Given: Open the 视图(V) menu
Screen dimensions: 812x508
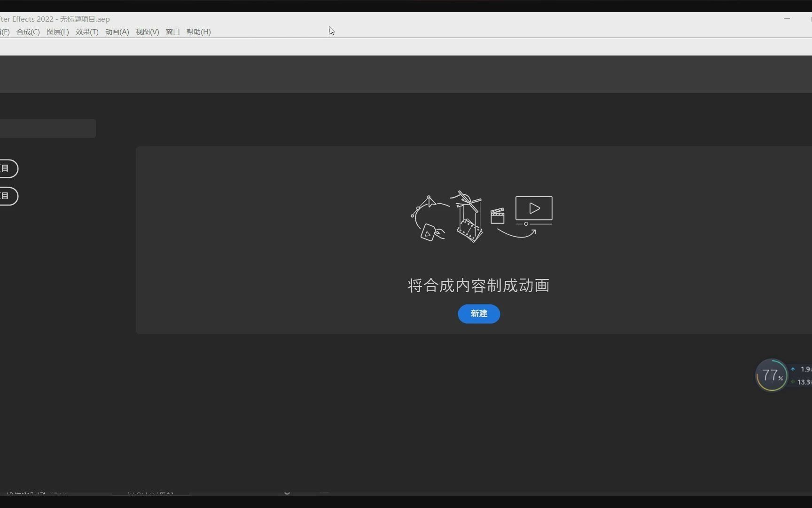Looking at the screenshot, I should click(147, 32).
